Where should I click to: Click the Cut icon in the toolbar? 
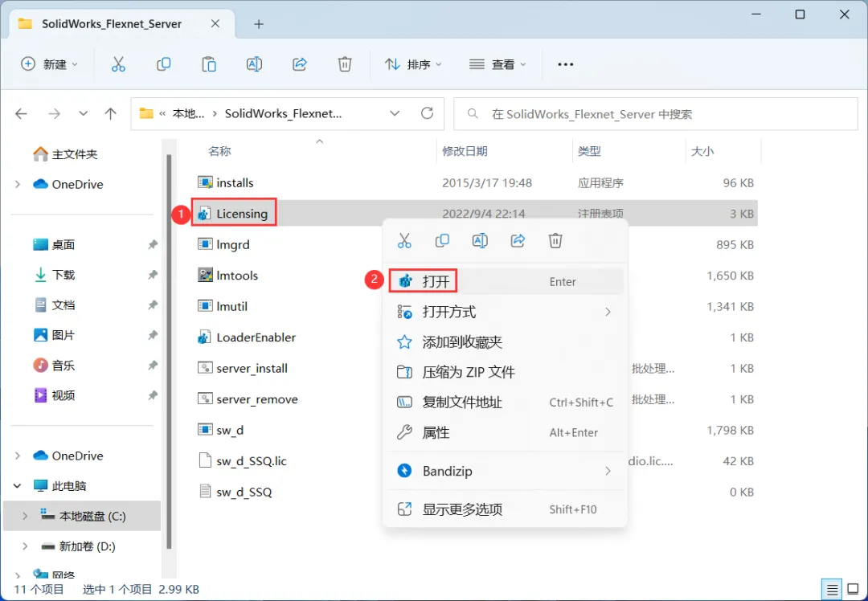(x=118, y=64)
